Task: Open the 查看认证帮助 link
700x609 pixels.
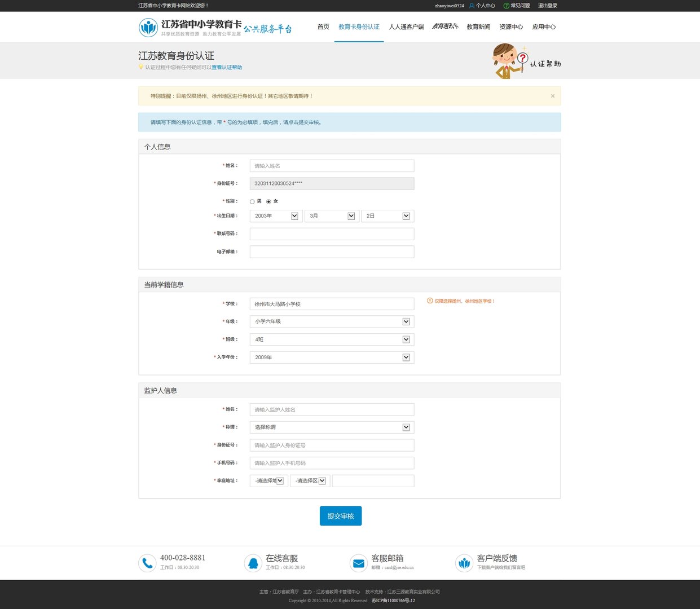Action: [227, 67]
